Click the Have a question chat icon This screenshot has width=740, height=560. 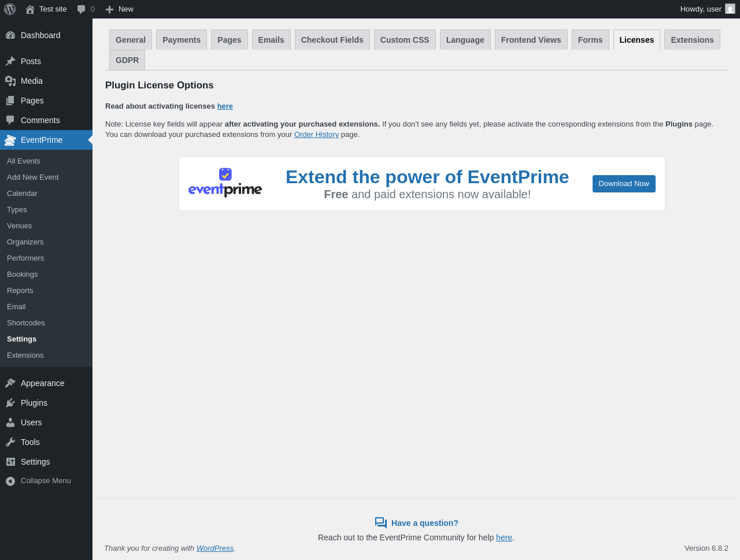[381, 523]
